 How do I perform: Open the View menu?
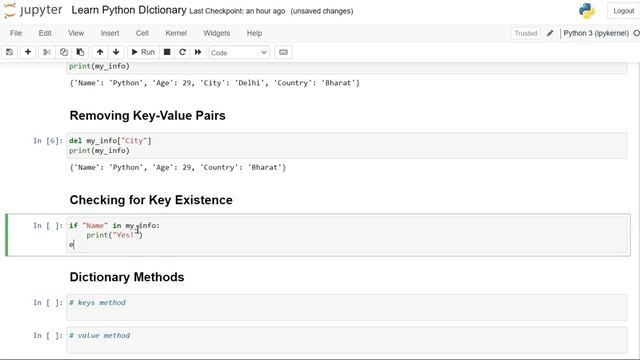click(x=76, y=33)
